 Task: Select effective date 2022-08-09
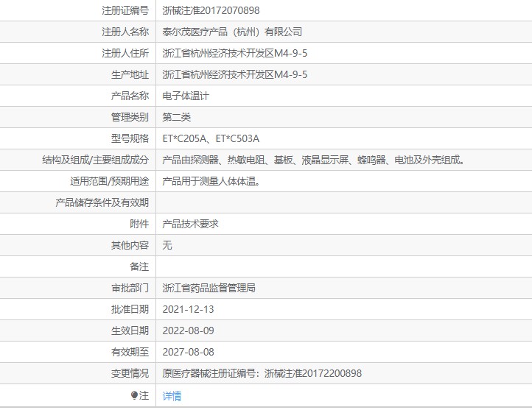(x=189, y=331)
